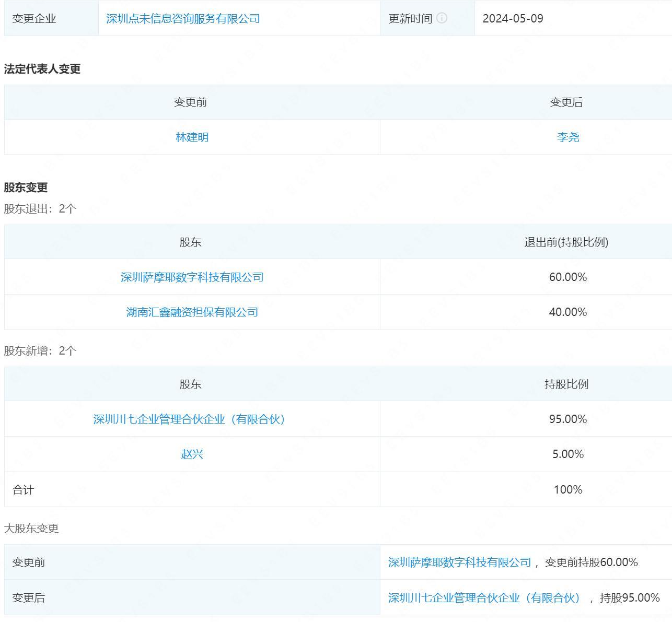Select the update date 2024-05-09
The image size is (672, 622).
[x=513, y=19]
